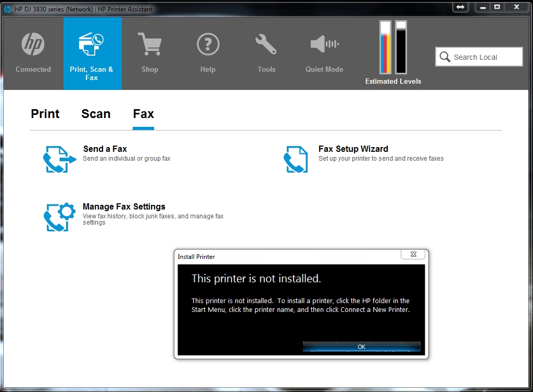The image size is (533, 392).
Task: Close the HP Printer Assistant window
Action: (x=517, y=7)
